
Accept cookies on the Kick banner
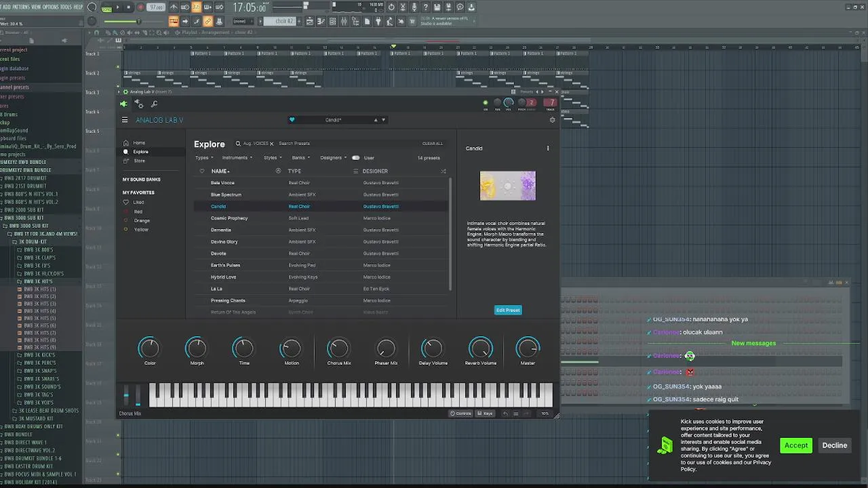pos(796,445)
